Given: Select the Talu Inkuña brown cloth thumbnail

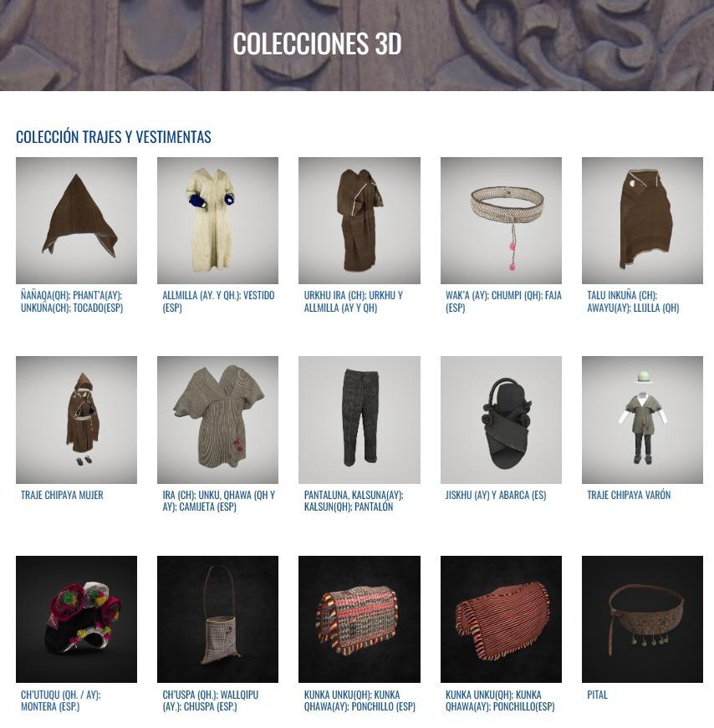Looking at the screenshot, I should click(x=642, y=221).
